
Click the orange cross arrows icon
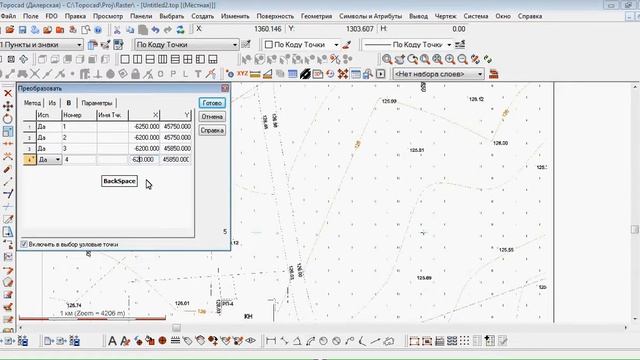click(342, 74)
